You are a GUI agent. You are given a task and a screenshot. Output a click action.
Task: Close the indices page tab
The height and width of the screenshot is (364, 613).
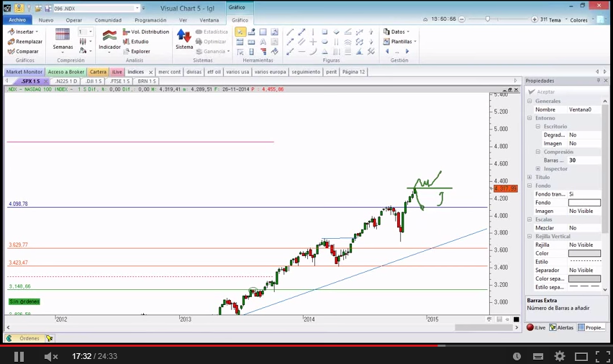coord(150,73)
